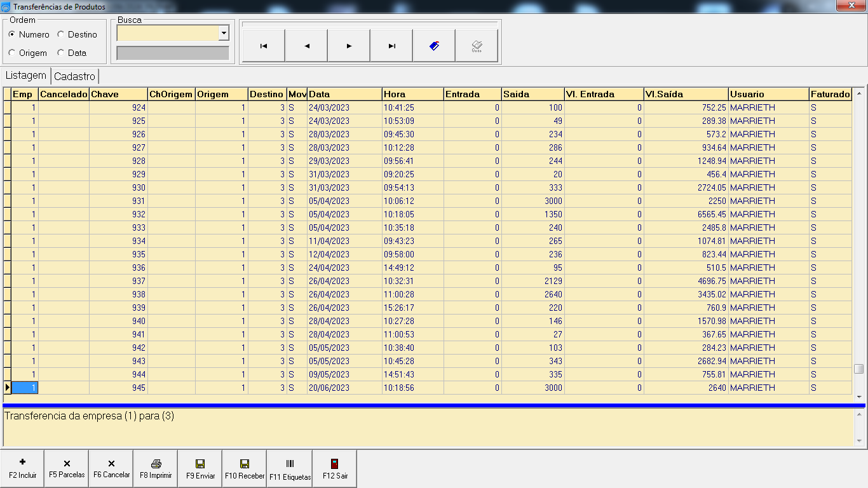Click the date cell 09/05/2023
Screen dimensions: 868x488
click(x=345, y=374)
